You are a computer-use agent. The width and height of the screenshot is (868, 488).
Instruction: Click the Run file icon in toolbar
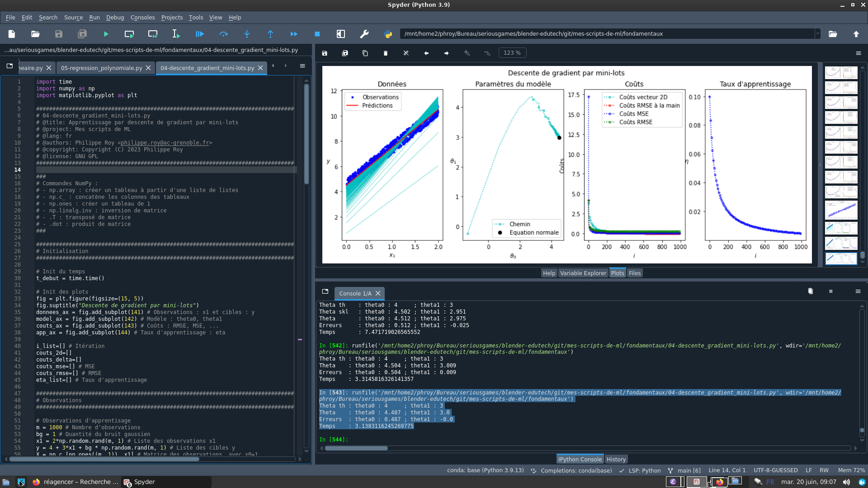click(105, 34)
